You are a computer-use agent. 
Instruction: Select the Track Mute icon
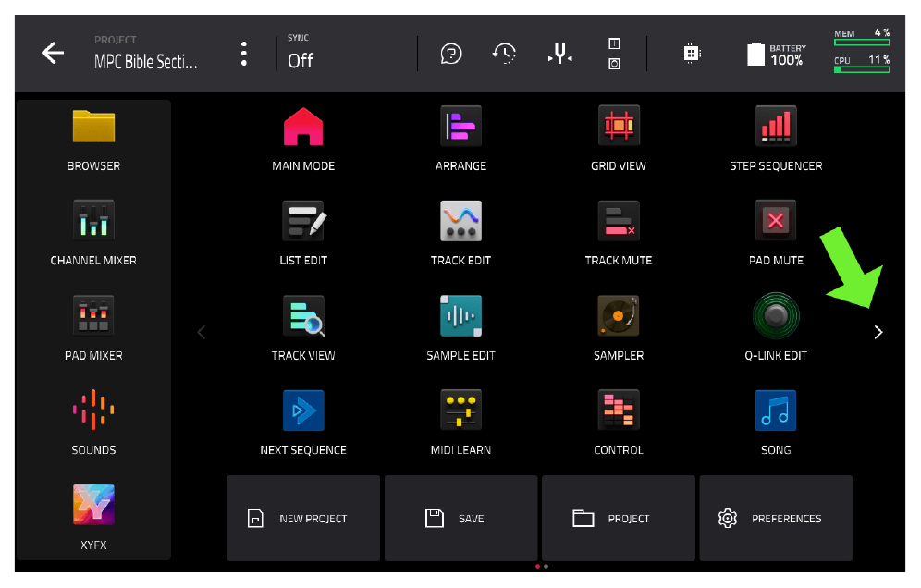point(618,221)
